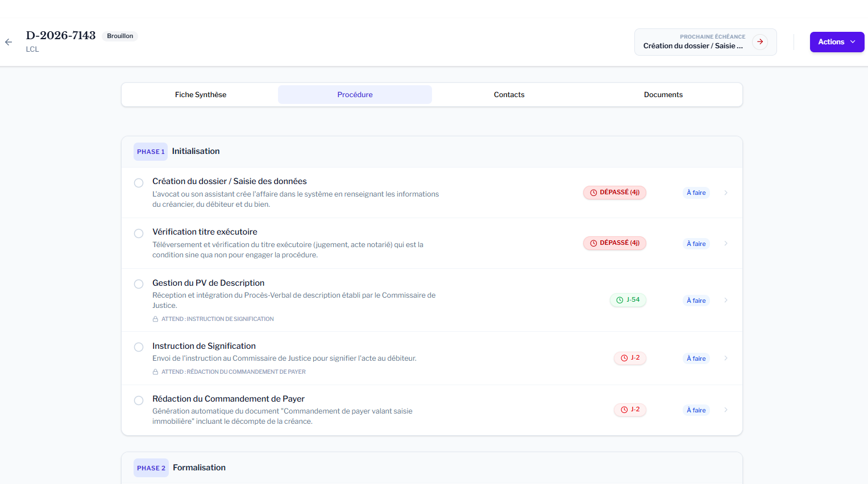Screen dimensions: 868x484
Task: Tick the Gestion du PV de Description circle
Action: coord(139,284)
